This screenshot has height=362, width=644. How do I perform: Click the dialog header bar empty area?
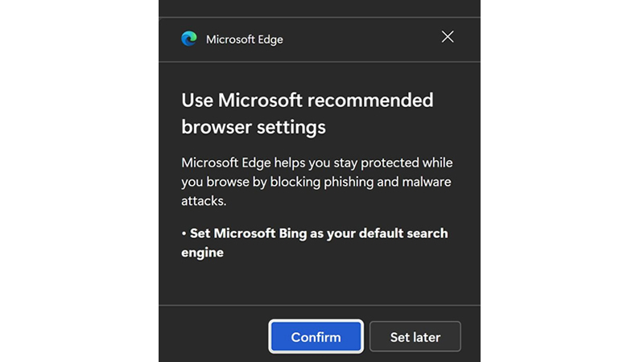362,39
